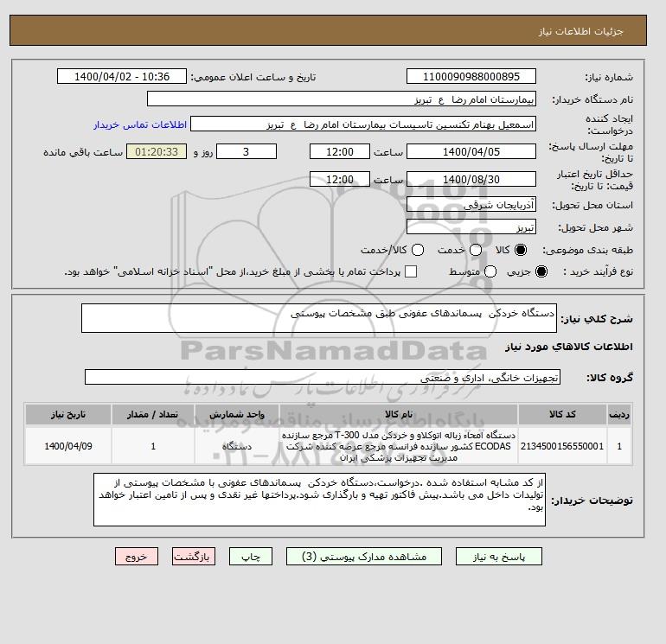Click the گروه کالا field تجهیزات خانگی

pos(323,377)
